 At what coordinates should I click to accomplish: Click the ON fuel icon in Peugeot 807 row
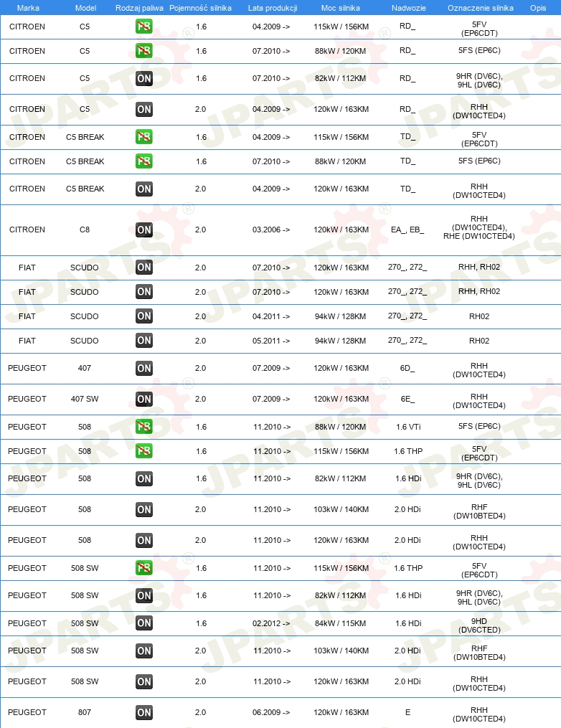[144, 713]
